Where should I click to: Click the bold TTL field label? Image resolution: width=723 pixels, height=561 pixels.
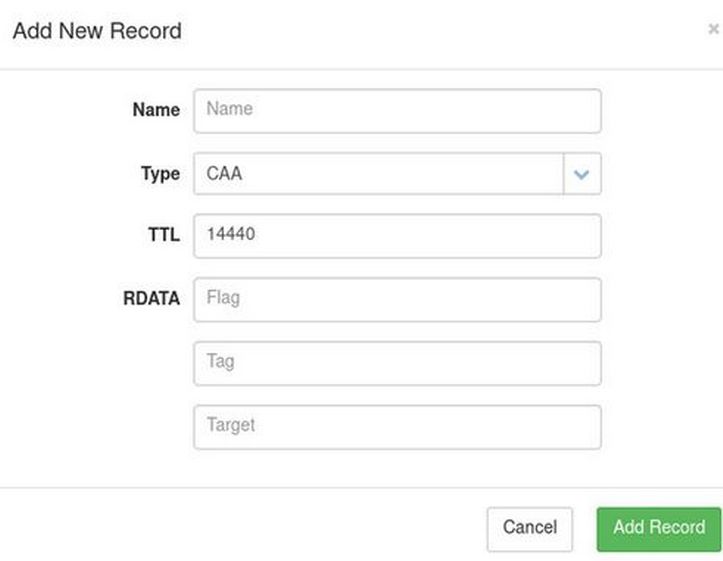(x=163, y=236)
